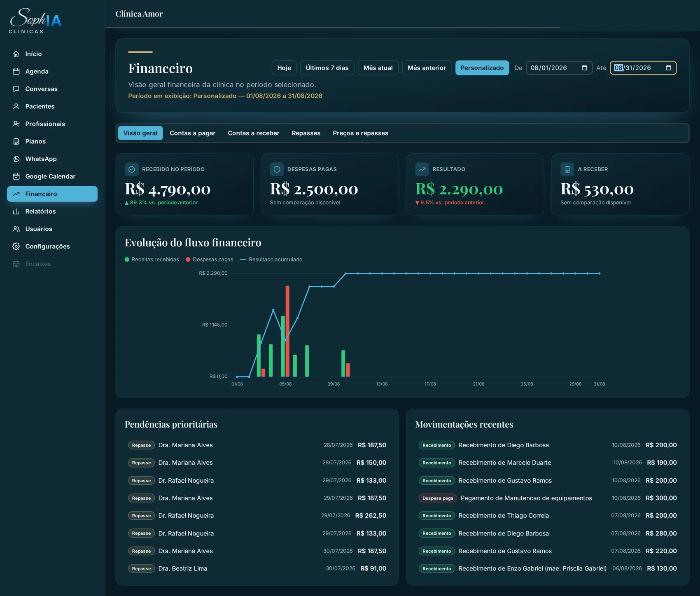The width and height of the screenshot is (700, 596).
Task: Open the Preços e repasses tab
Action: tap(361, 133)
